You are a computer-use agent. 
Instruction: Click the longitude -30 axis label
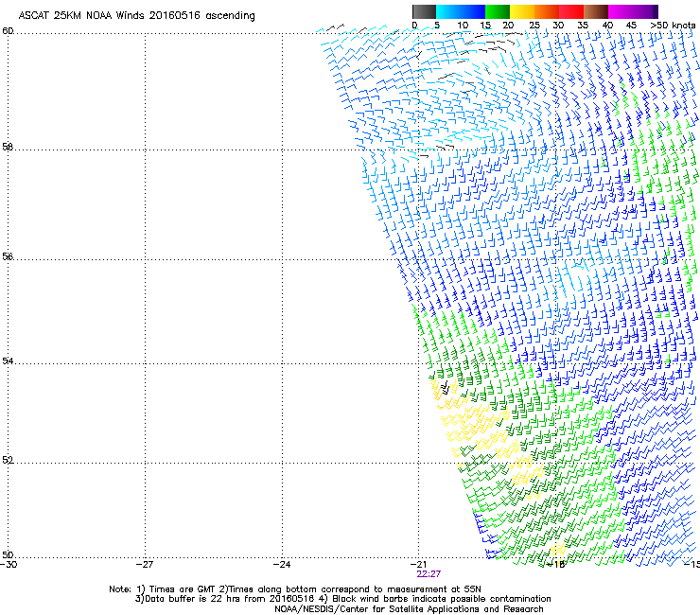coord(9,565)
